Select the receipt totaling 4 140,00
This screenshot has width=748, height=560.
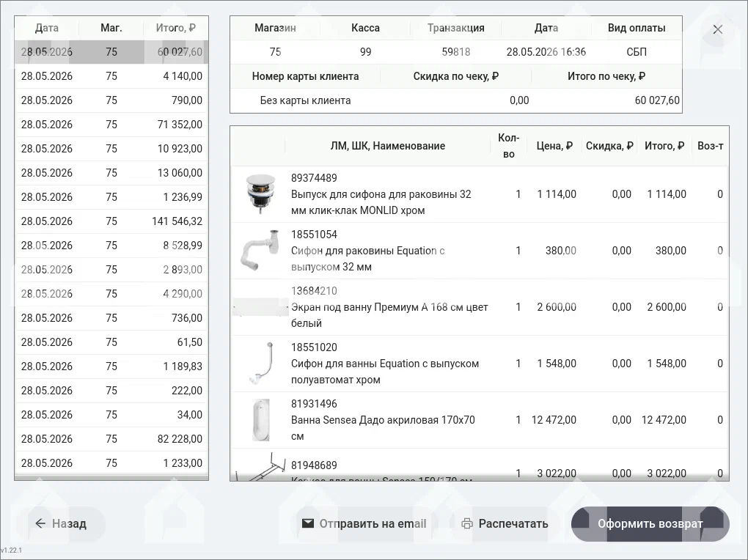[x=111, y=76]
